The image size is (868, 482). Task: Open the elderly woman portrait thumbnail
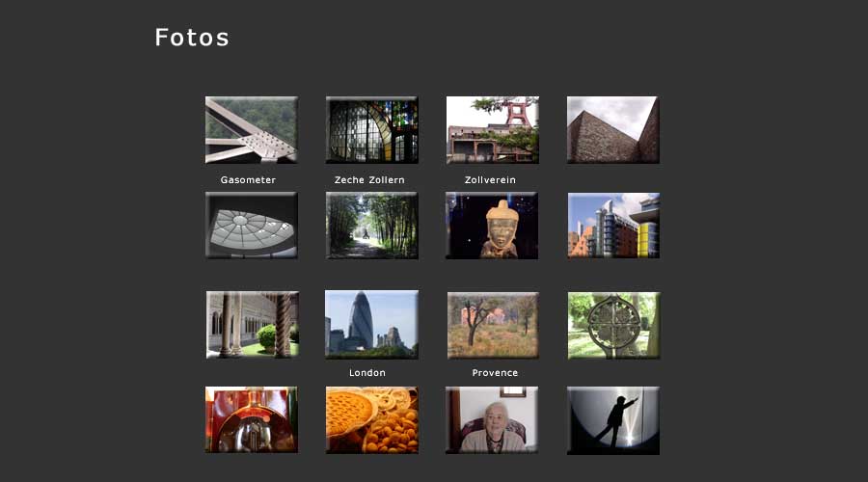(x=492, y=420)
